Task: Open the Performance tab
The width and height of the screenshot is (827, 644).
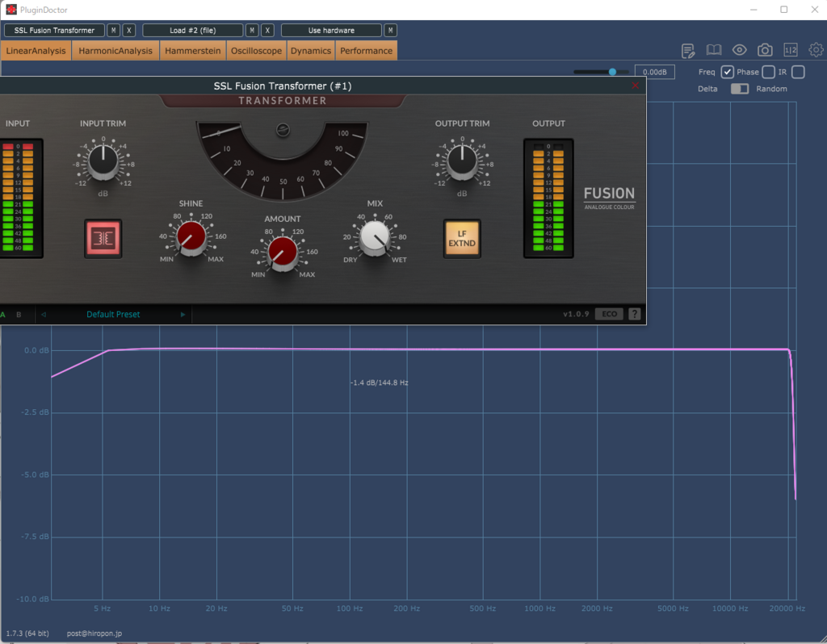Action: pos(366,51)
